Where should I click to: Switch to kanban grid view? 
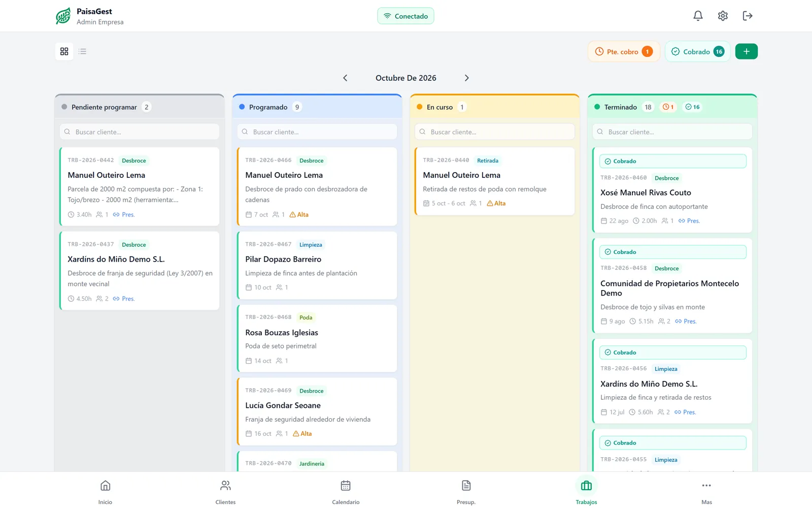pyautogui.click(x=64, y=51)
